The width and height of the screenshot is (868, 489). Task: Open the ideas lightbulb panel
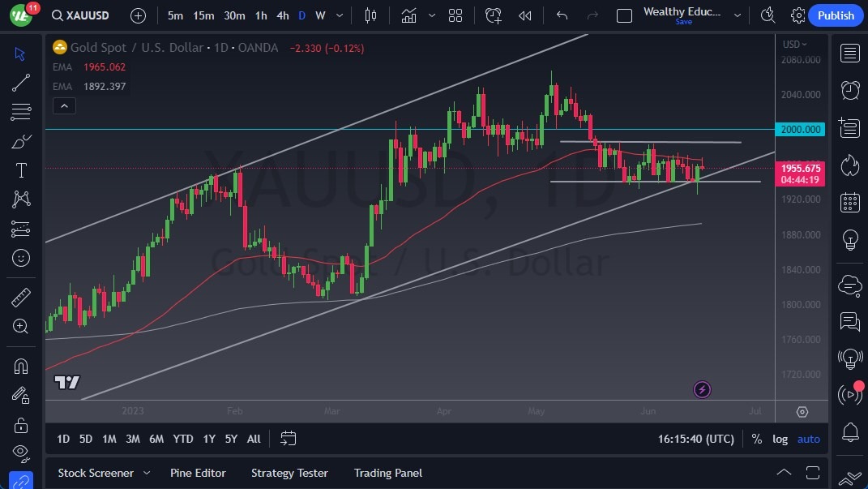[x=849, y=240]
